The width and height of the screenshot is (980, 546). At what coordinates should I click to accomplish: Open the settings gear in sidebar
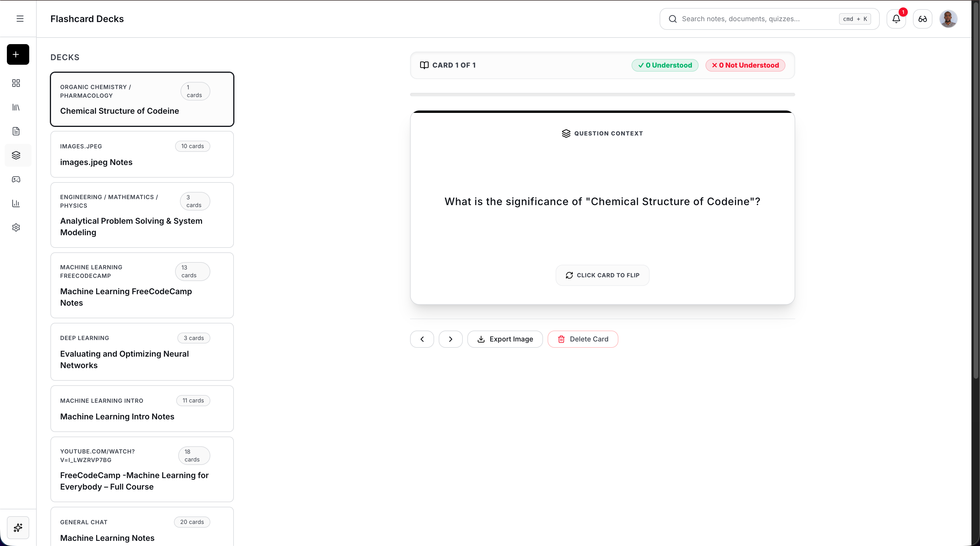(x=16, y=227)
